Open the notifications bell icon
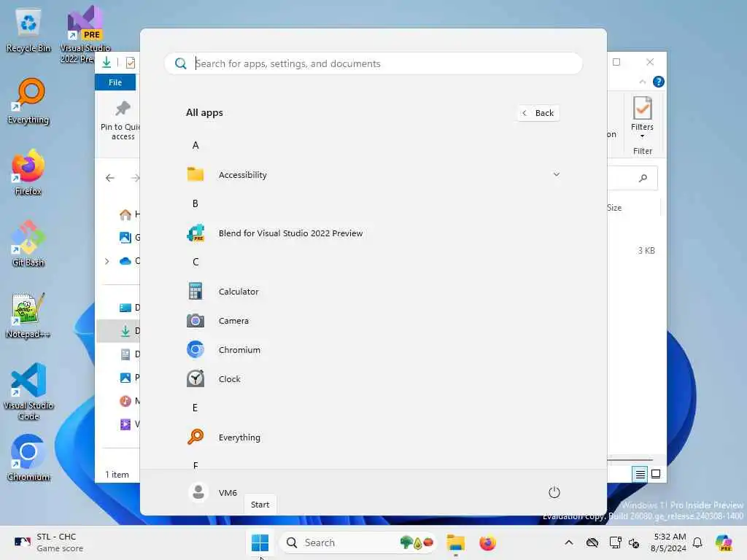The height and width of the screenshot is (560, 747). pyautogui.click(x=697, y=542)
